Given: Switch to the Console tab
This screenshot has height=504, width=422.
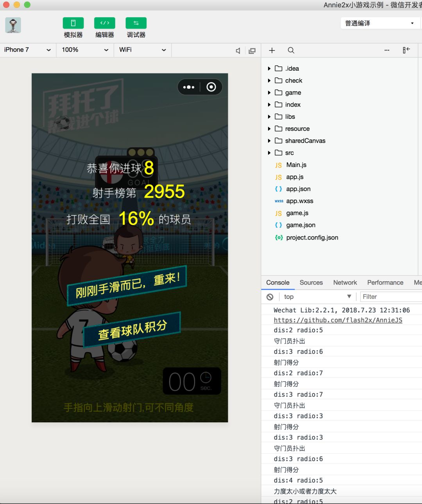Looking at the screenshot, I should coord(278,282).
